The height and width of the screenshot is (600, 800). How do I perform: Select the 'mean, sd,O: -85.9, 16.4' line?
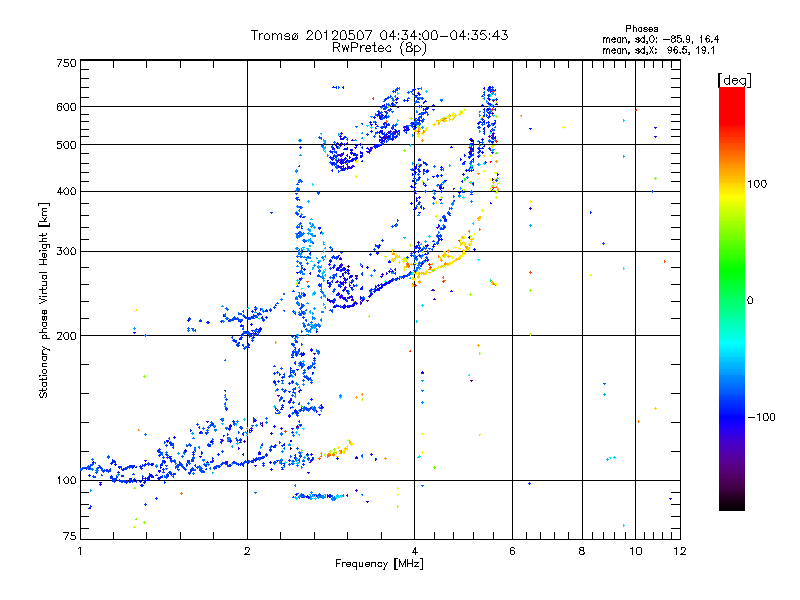pos(661,39)
